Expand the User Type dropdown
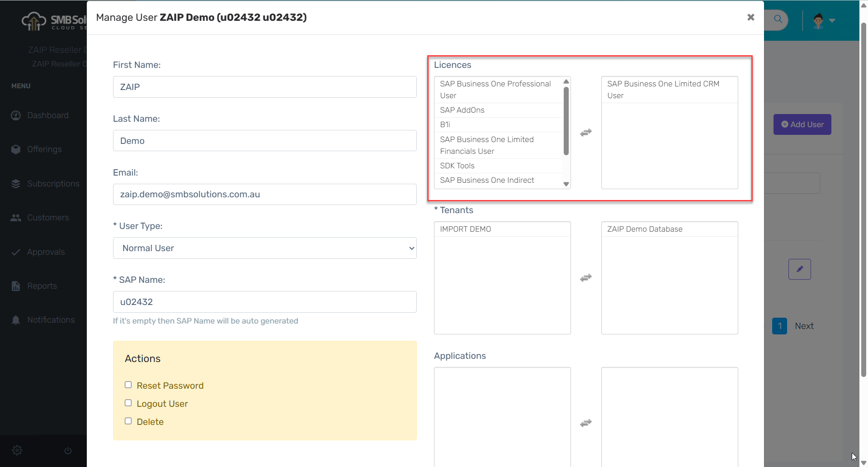868x467 pixels. pos(265,248)
